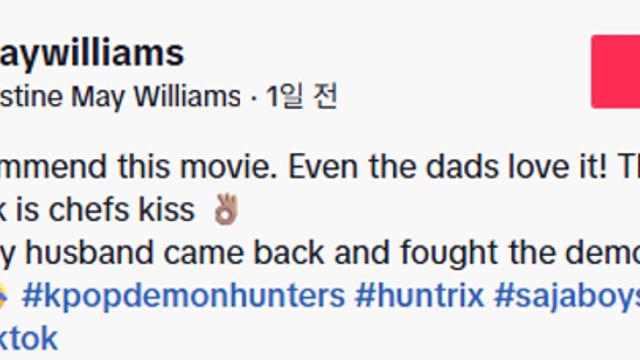Open the #kpopdemonhunters hashtag
This screenshot has height=360, width=640.
184,296
